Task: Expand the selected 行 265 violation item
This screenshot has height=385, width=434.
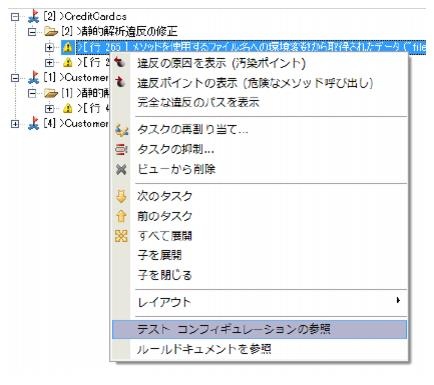Action: [49, 47]
